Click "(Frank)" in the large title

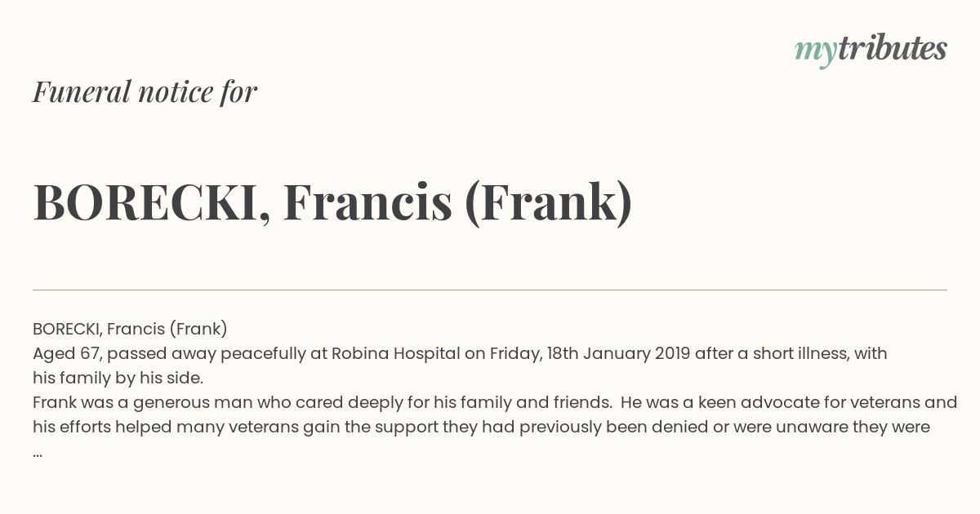click(548, 203)
